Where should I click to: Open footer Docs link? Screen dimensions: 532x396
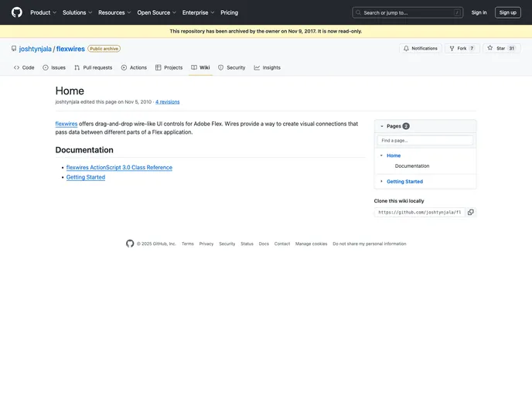264,244
